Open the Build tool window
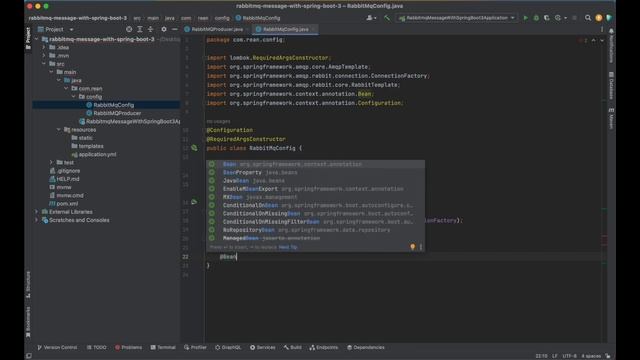The height and width of the screenshot is (360, 640). pyautogui.click(x=293, y=347)
